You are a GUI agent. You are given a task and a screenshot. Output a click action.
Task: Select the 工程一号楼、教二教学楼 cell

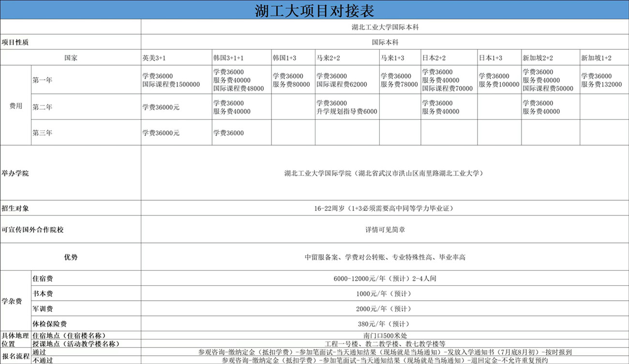385,344
